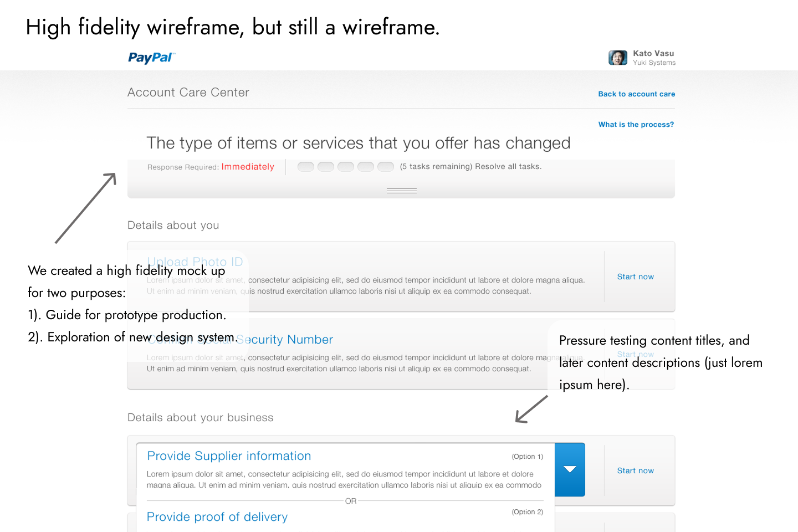Click Start now for Social Security Number
The width and height of the screenshot is (798, 532).
coord(635,354)
